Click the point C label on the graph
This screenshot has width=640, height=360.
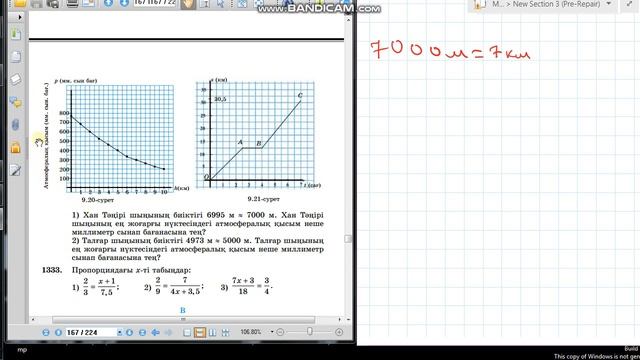tap(300, 95)
